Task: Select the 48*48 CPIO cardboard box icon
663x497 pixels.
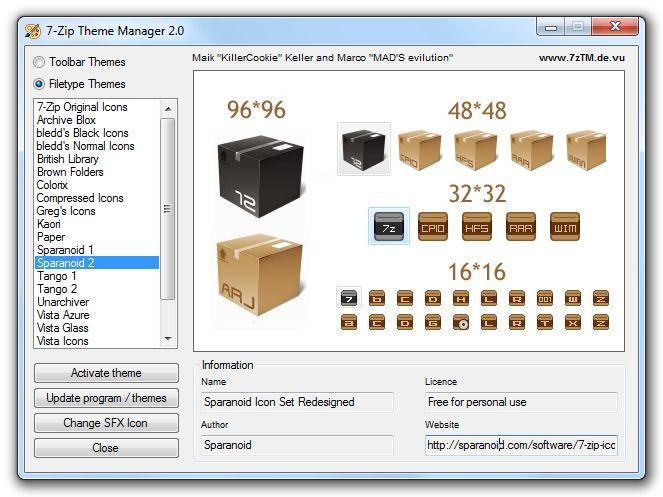Action: tap(420, 150)
